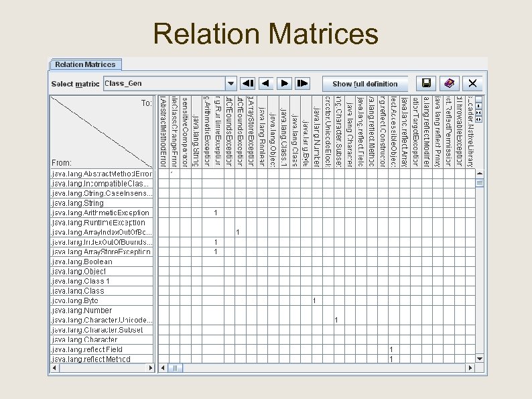
Task: Select row header java.lang.String
Action: 102,203
